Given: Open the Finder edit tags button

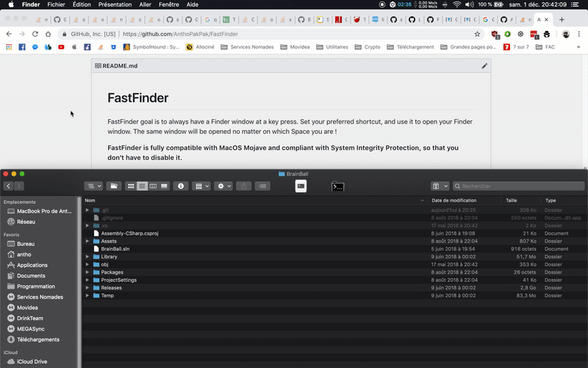Looking at the screenshot, I should 262,186.
